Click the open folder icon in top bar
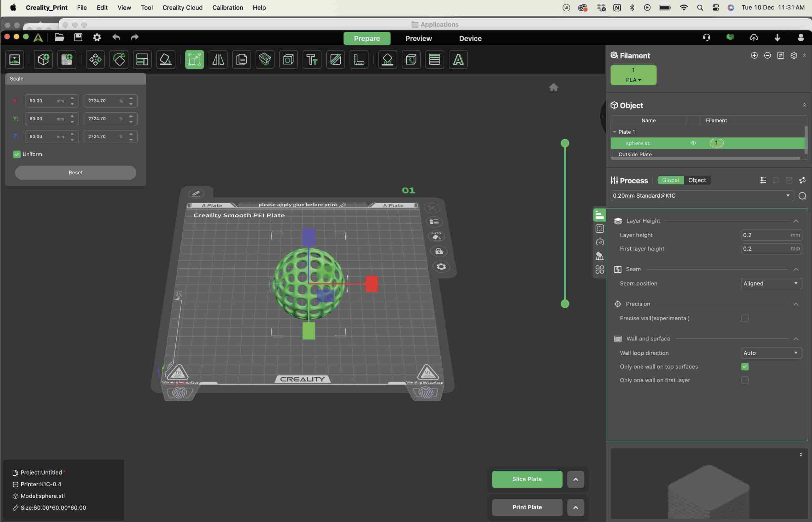 [59, 37]
